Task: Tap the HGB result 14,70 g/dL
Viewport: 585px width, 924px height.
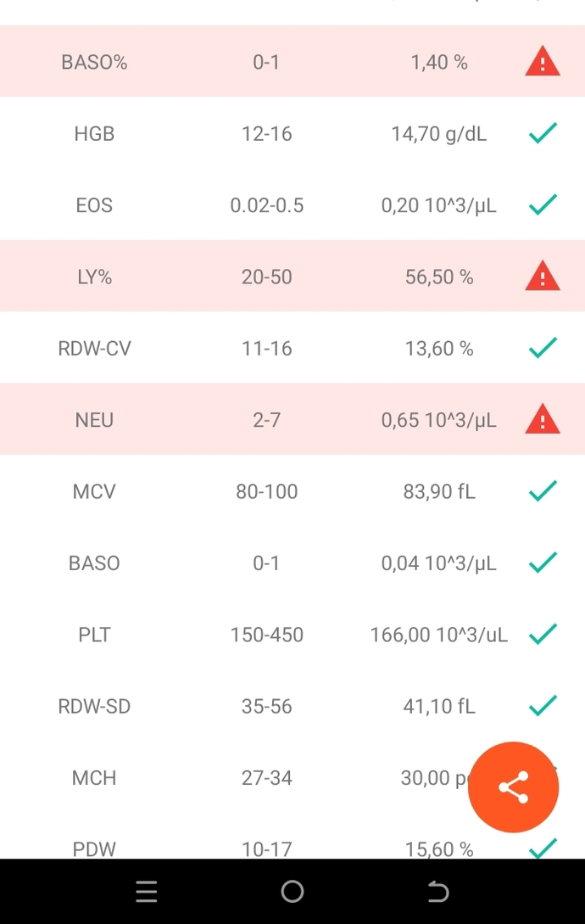Action: coord(439,134)
